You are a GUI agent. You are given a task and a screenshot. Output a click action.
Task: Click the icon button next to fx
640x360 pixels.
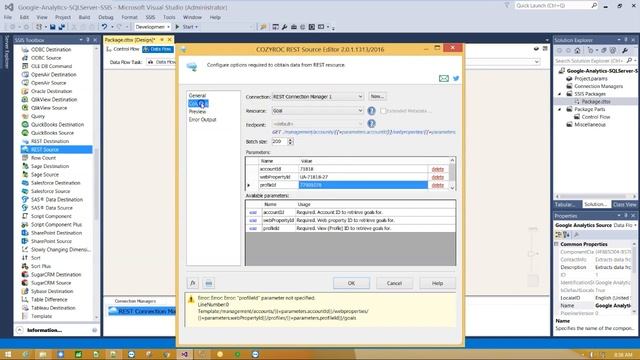click(209, 283)
